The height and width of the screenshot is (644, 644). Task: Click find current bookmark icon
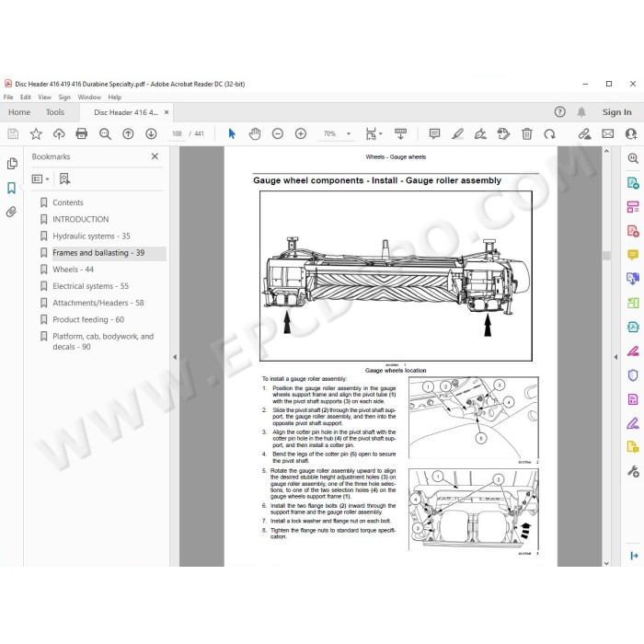coord(64,178)
